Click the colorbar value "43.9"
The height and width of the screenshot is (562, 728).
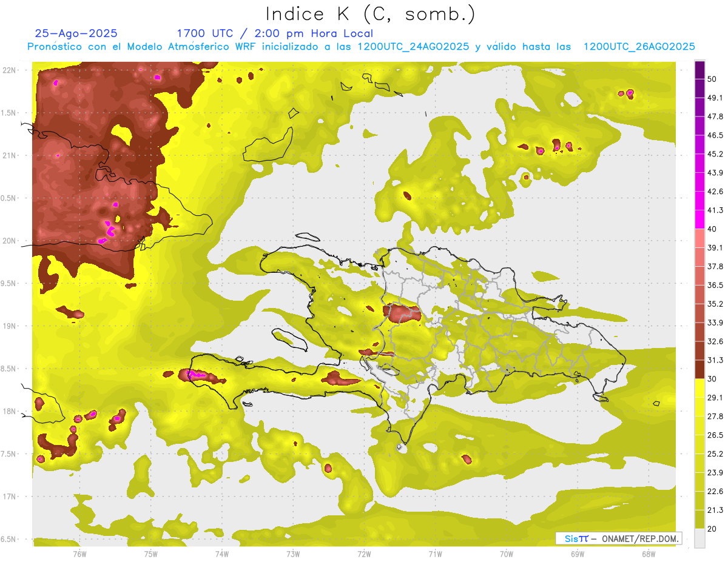pos(715,173)
